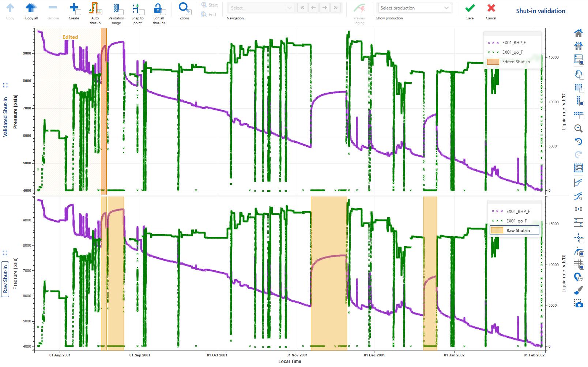Select the Validation range tool
588x367 pixels.
coord(116,9)
